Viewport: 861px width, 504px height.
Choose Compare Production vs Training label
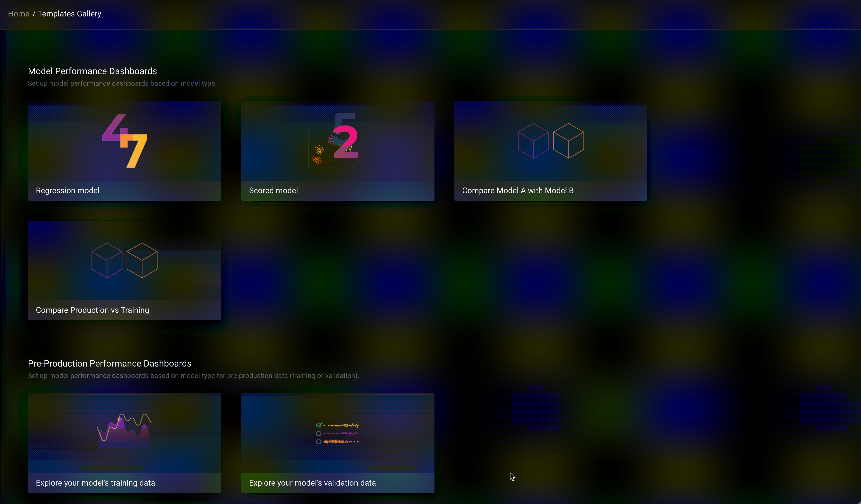(92, 310)
